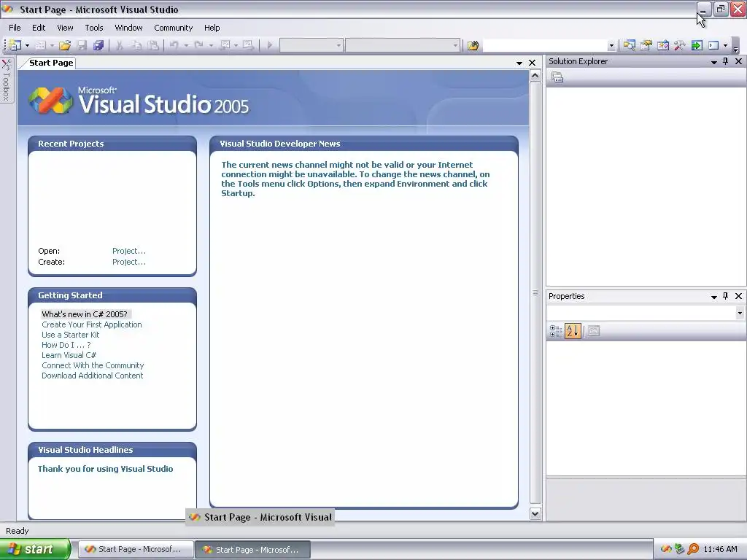Click the Save icon in toolbar

[x=82, y=45]
